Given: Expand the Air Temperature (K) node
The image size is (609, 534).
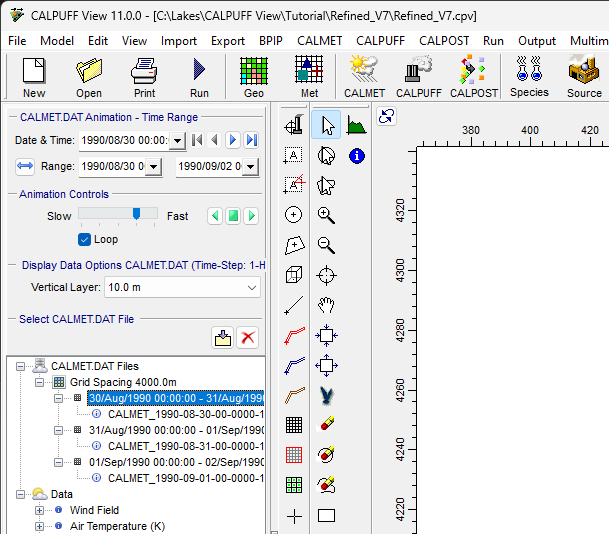Looking at the screenshot, I should click(x=39, y=526).
